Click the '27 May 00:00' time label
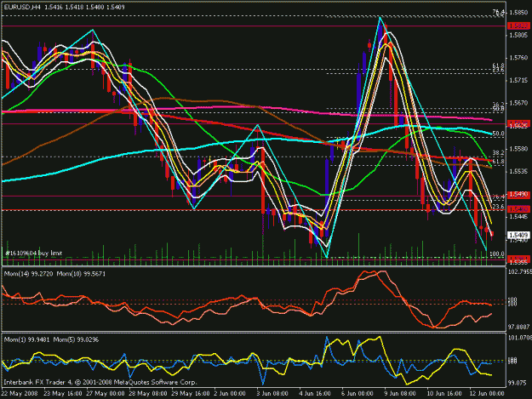Viewport: 532px width, 399px height. [106, 394]
